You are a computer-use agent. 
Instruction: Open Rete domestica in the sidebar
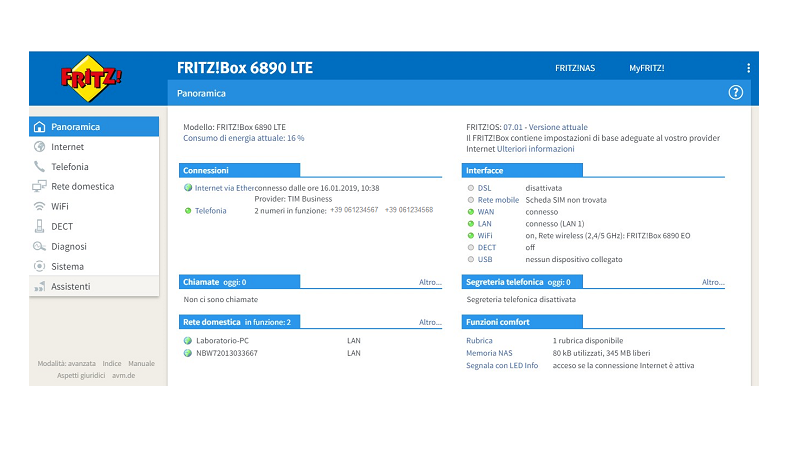point(94,186)
